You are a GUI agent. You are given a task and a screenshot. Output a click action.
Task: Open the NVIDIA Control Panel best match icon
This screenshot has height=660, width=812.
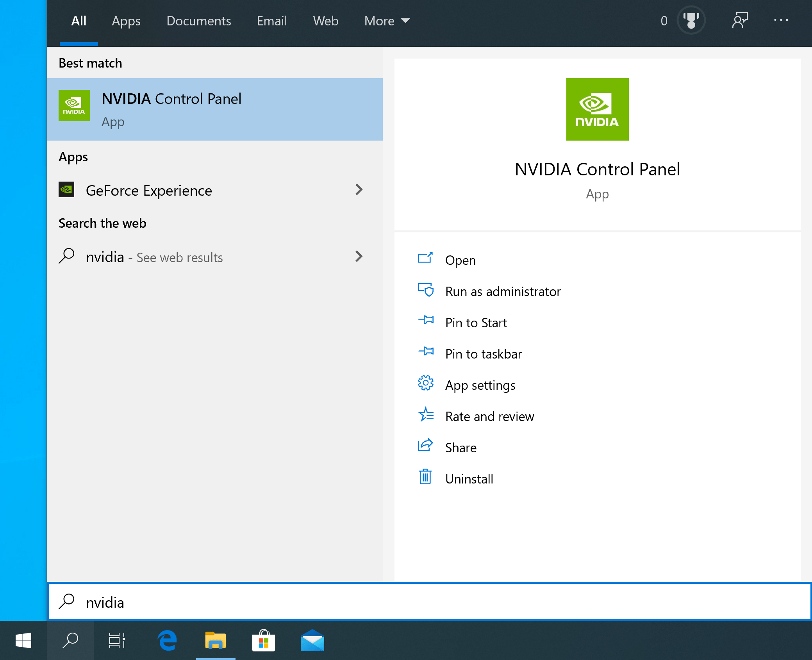coord(74,105)
